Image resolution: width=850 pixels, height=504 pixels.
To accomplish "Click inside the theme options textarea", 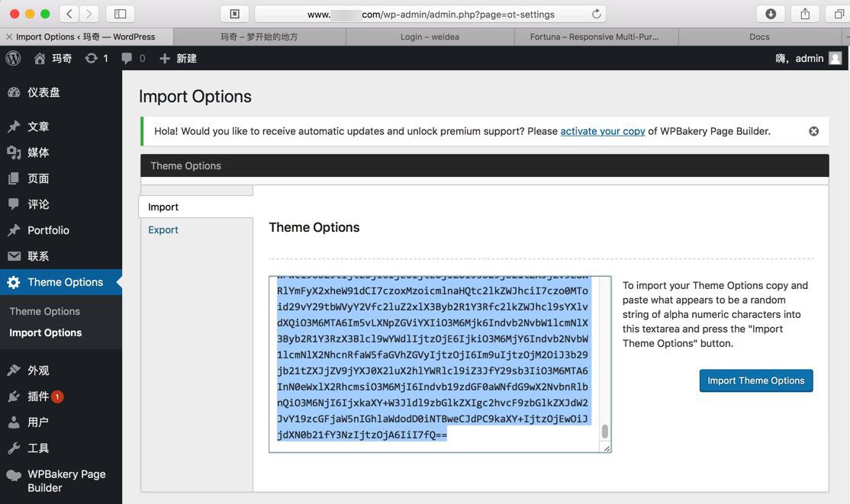I will click(x=439, y=364).
